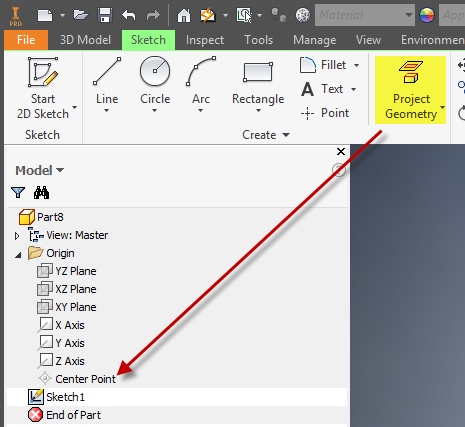Screen dimensions: 465x427
Task: Click the Update lightning bolt icon
Action: tap(208, 15)
